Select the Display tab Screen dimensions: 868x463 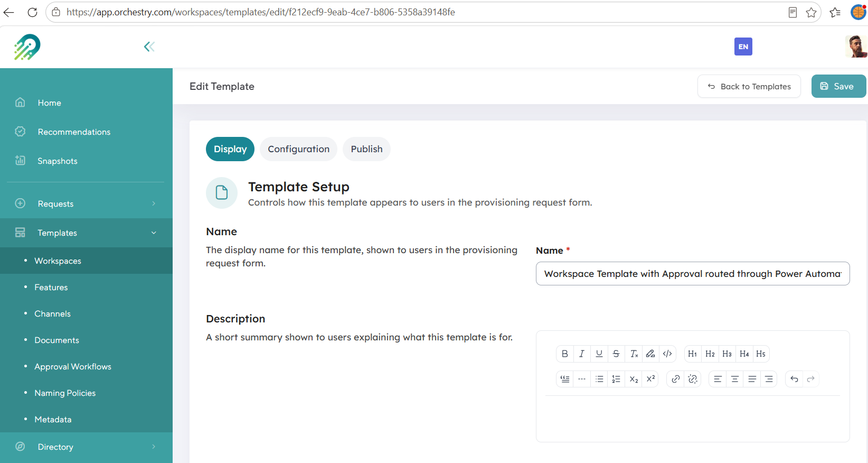tap(230, 149)
